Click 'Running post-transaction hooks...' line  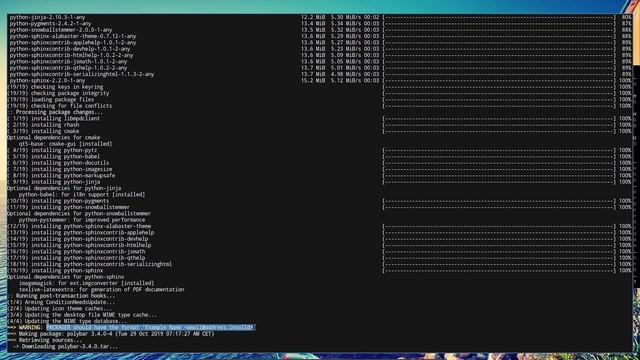tap(61, 296)
